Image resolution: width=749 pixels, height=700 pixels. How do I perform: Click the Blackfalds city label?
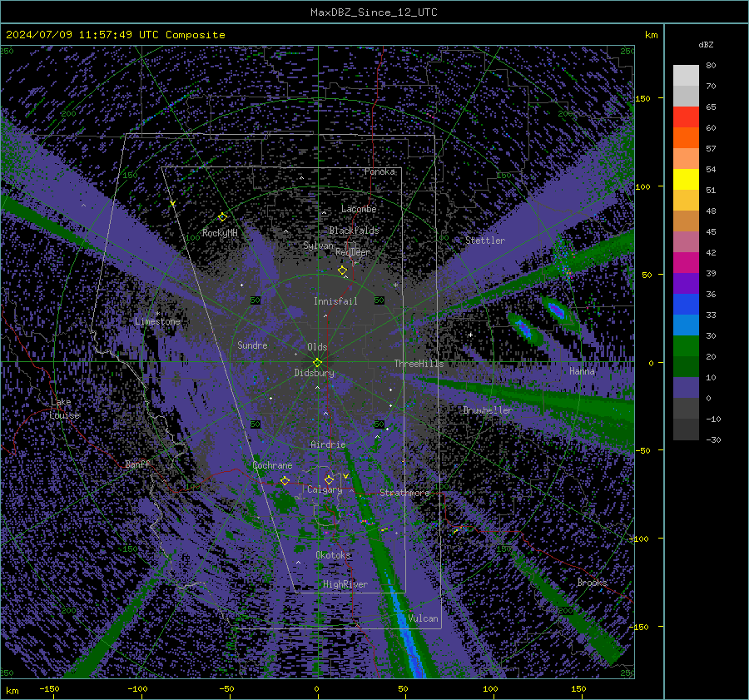pos(354,231)
